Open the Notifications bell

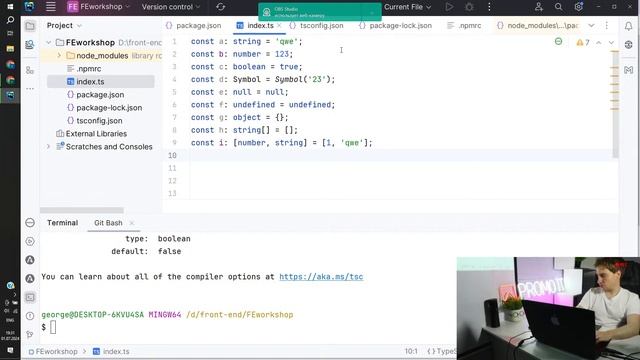[x=629, y=26]
